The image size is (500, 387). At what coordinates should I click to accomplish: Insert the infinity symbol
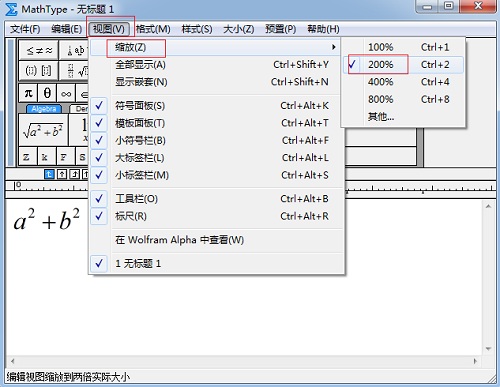[x=66, y=93]
